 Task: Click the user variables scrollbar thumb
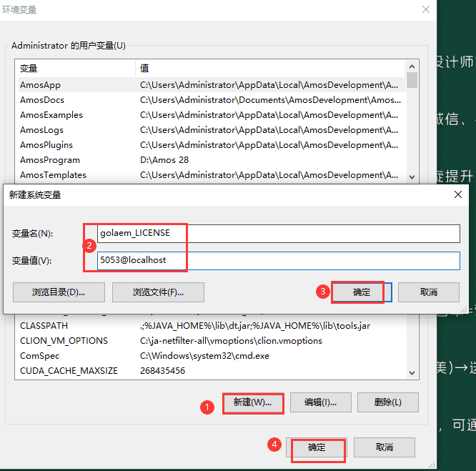[x=412, y=80]
